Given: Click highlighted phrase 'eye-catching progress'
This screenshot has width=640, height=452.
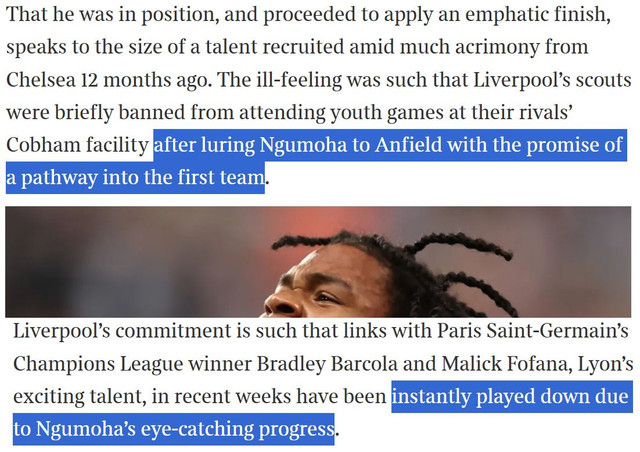Looking at the screenshot, I should 238,429.
